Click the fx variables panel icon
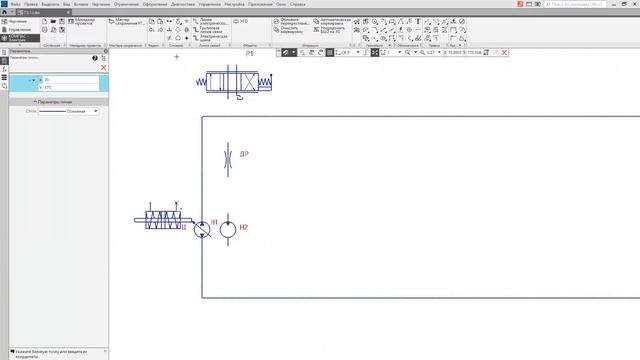The width and height of the screenshot is (640, 360). tap(4, 69)
